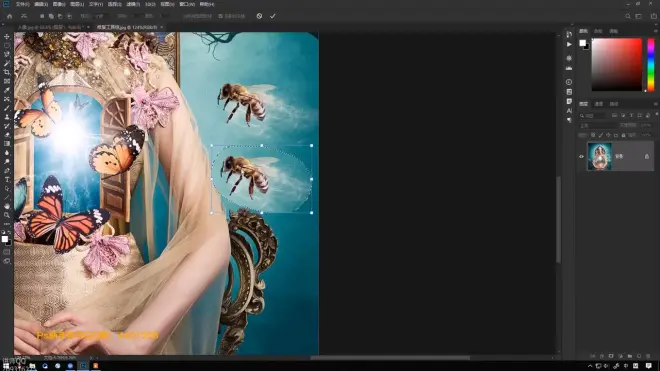Open the layer filter kind dropdown
This screenshot has width=660, height=371.
(593, 115)
